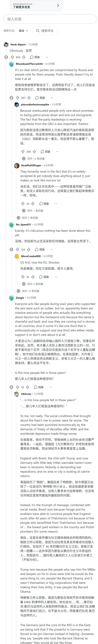Open more options menu on Zangis's comment

point(50,387)
